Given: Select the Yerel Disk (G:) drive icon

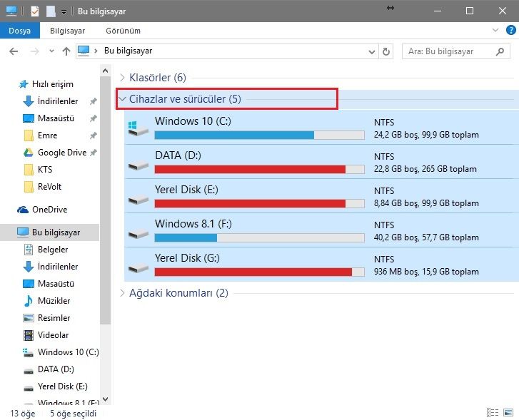Looking at the screenshot, I should pos(138,268).
